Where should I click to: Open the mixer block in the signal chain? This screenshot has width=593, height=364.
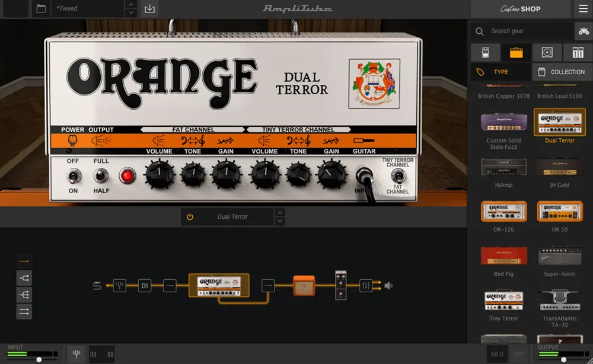click(366, 285)
